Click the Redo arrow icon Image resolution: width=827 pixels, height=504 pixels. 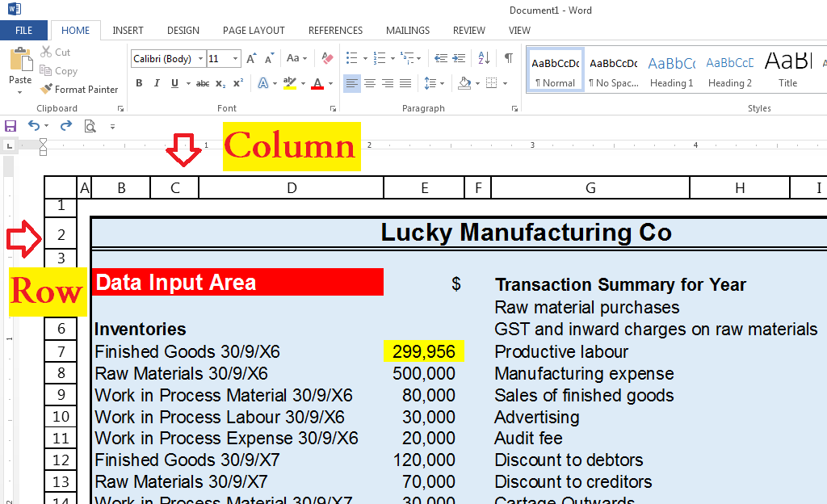click(x=66, y=125)
